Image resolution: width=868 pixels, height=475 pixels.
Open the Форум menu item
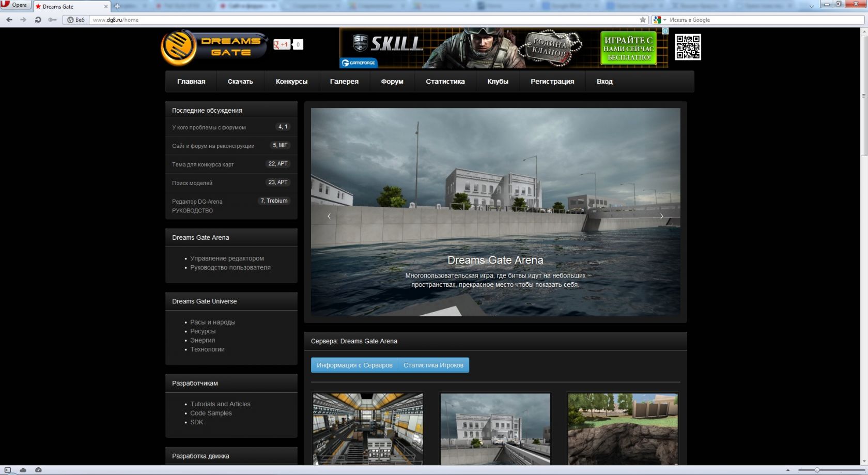(x=392, y=82)
